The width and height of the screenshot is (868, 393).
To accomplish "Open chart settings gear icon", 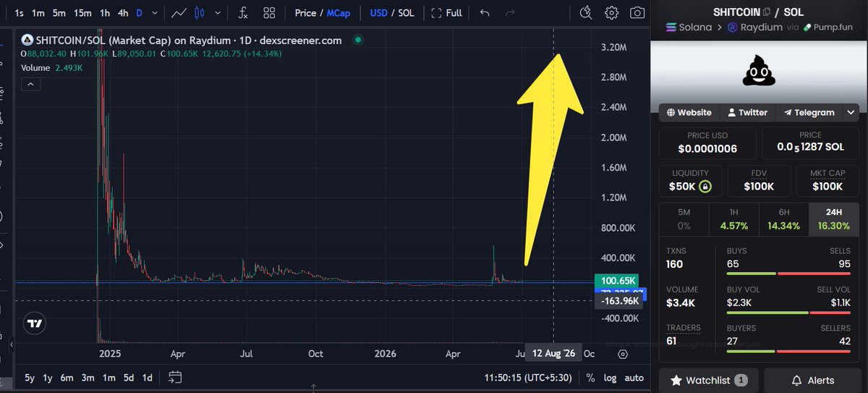I will 612,13.
